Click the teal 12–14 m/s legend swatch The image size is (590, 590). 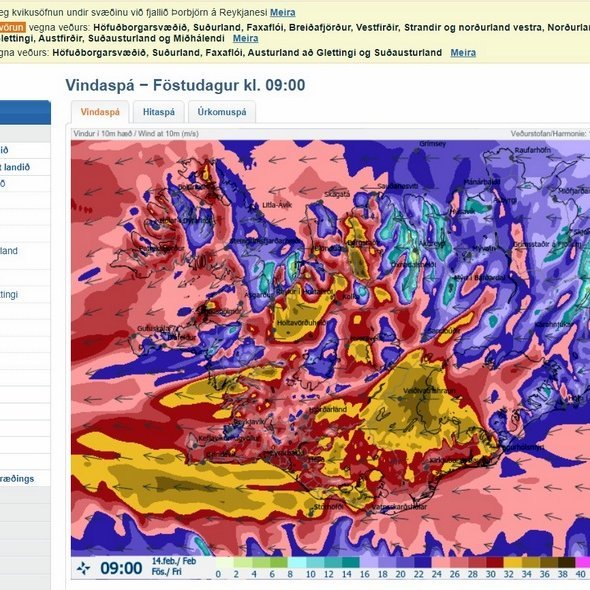coord(333,563)
